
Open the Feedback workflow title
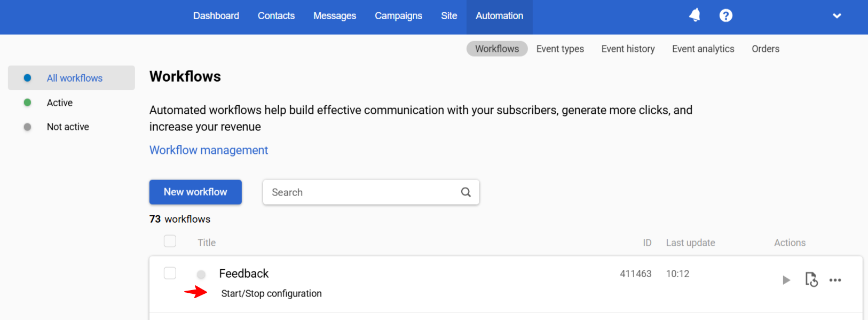(x=244, y=274)
